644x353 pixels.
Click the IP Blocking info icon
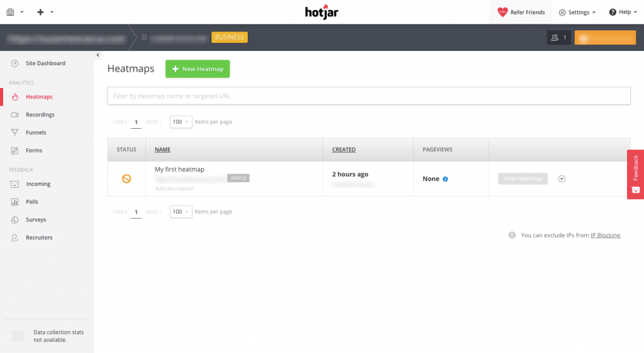tap(512, 235)
